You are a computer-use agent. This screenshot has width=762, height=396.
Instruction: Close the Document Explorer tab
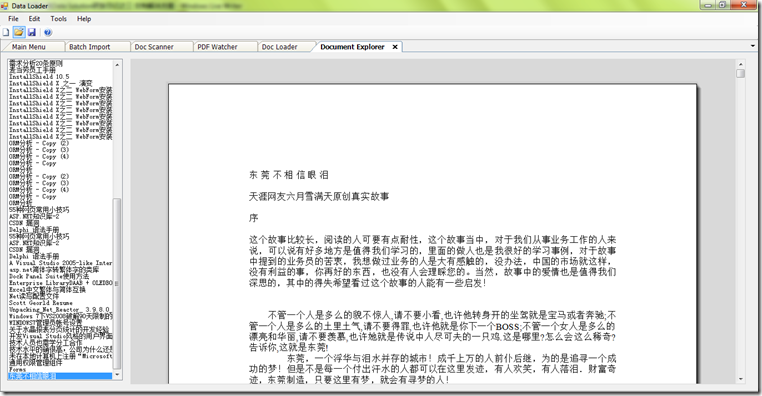tap(395, 47)
